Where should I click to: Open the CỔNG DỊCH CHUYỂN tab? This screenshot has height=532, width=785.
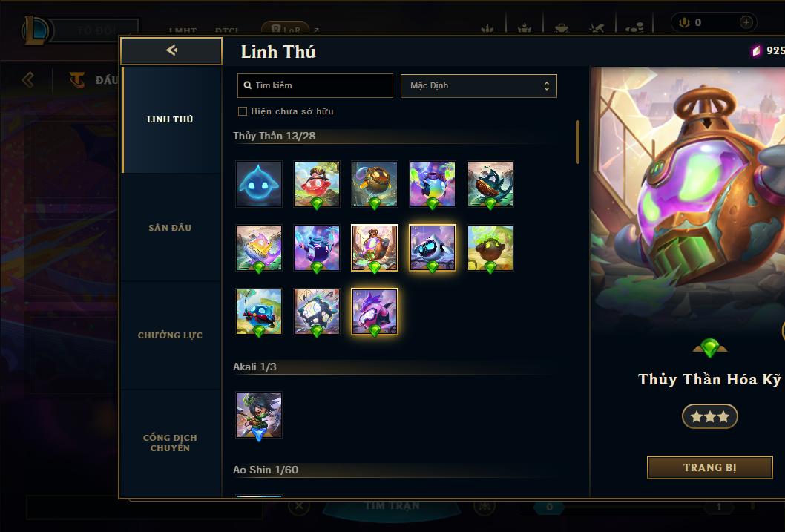click(x=171, y=443)
